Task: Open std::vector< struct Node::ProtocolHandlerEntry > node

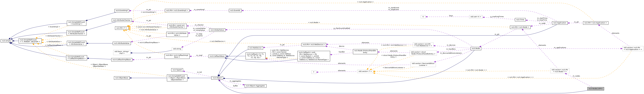Action: click(423, 53)
